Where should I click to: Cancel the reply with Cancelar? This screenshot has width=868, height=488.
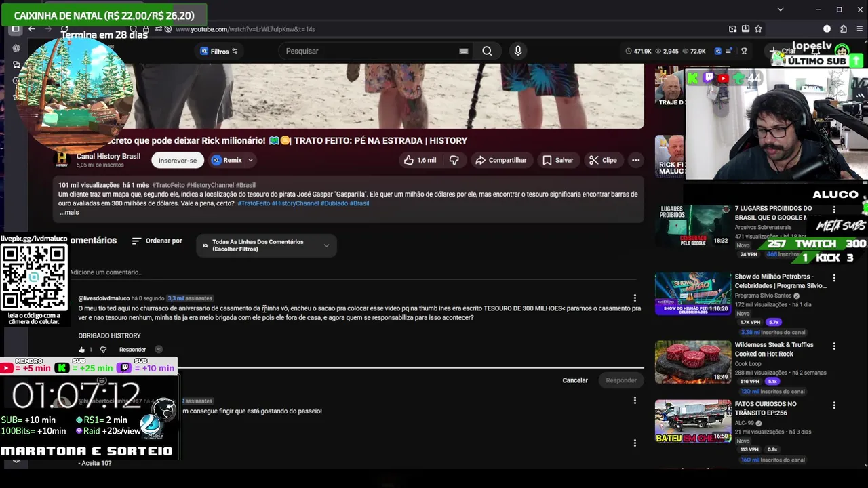575,380
